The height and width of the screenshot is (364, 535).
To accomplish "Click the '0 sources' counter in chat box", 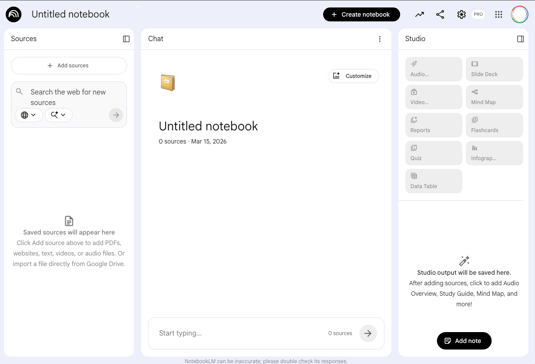I will [x=340, y=333].
